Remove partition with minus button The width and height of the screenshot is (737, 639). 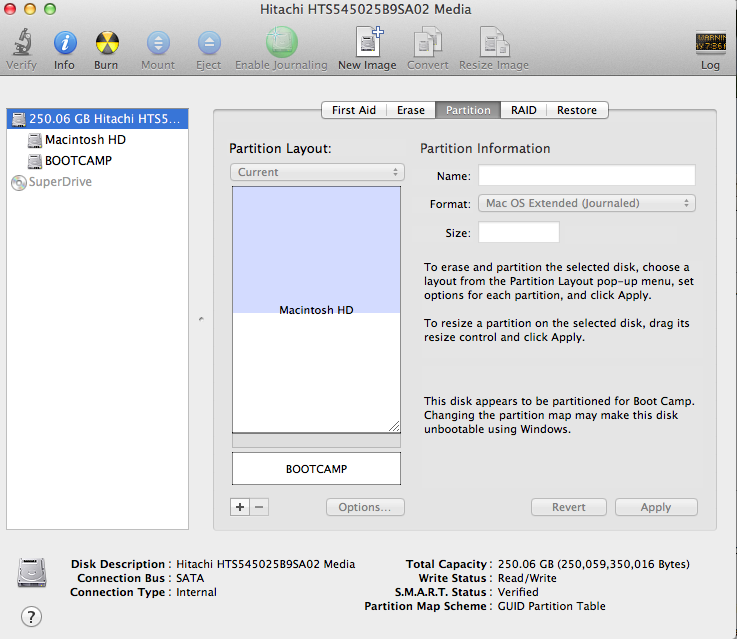pos(259,507)
